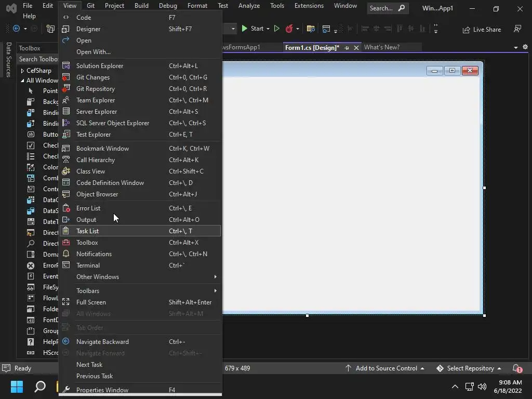Expand the Other Windows submenu
This screenshot has height=399, width=532.
coord(140,277)
